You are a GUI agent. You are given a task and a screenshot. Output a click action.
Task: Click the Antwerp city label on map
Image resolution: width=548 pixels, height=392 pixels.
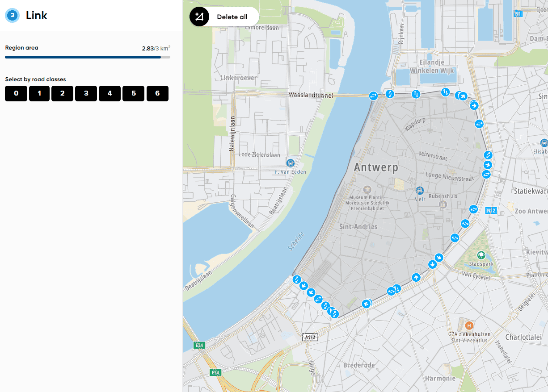[376, 167]
